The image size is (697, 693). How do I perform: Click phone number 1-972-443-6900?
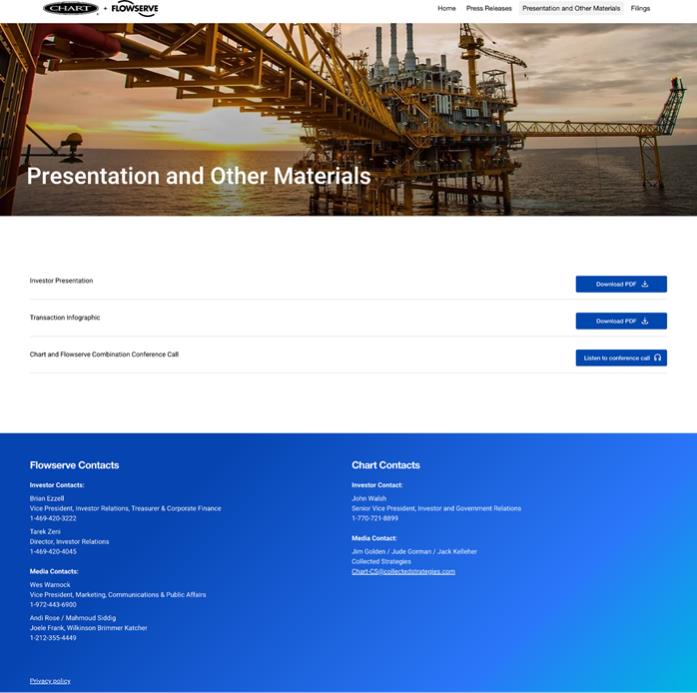point(53,605)
